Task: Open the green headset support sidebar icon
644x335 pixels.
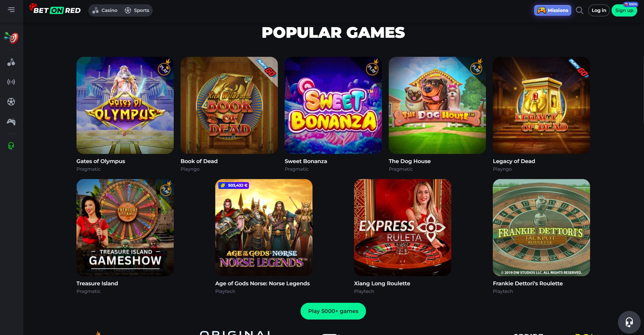Action: coord(11,146)
